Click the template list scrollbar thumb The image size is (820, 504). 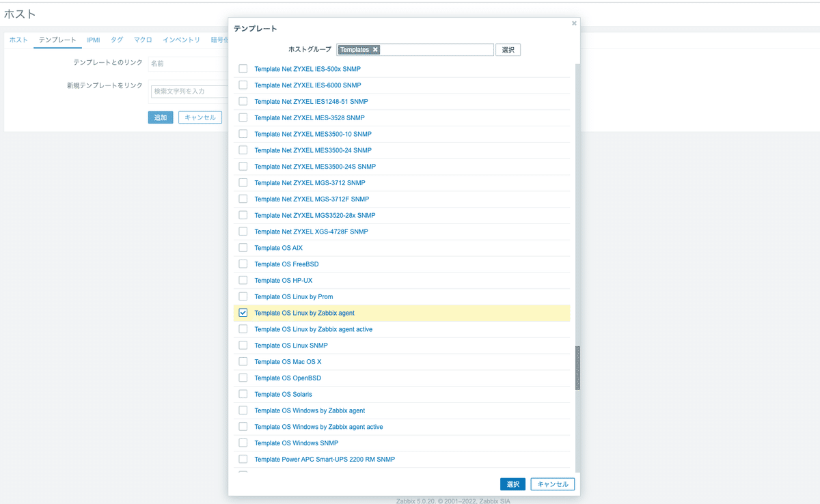(577, 368)
